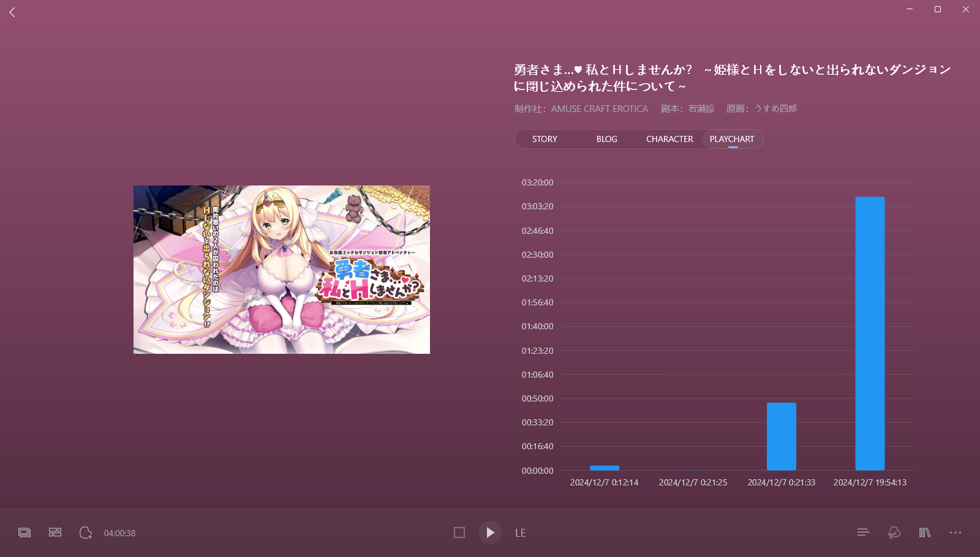This screenshot has width=980, height=557.
Task: Click the 2024/12/7 19:54:13 session bar
Action: pyautogui.click(x=870, y=334)
